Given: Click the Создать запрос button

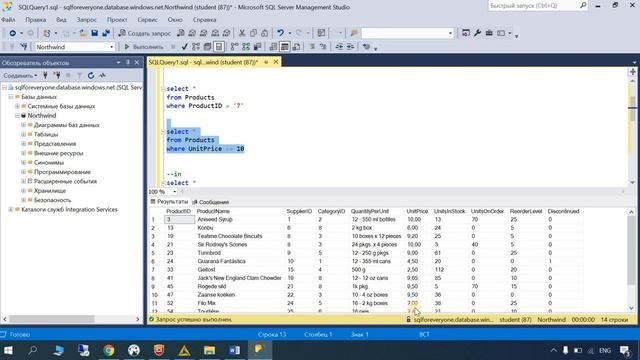Looking at the screenshot, I should 144,33.
